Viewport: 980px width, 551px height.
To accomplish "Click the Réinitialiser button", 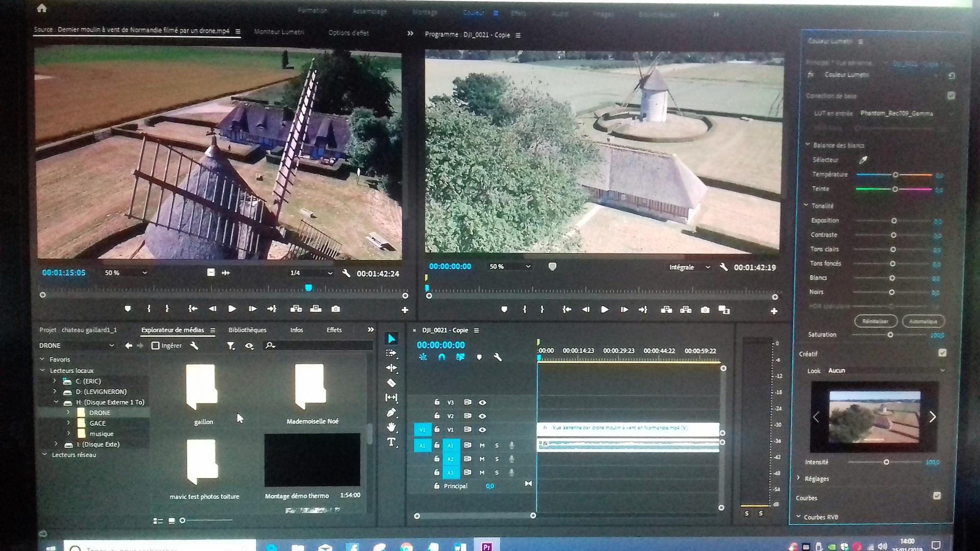I will 875,321.
